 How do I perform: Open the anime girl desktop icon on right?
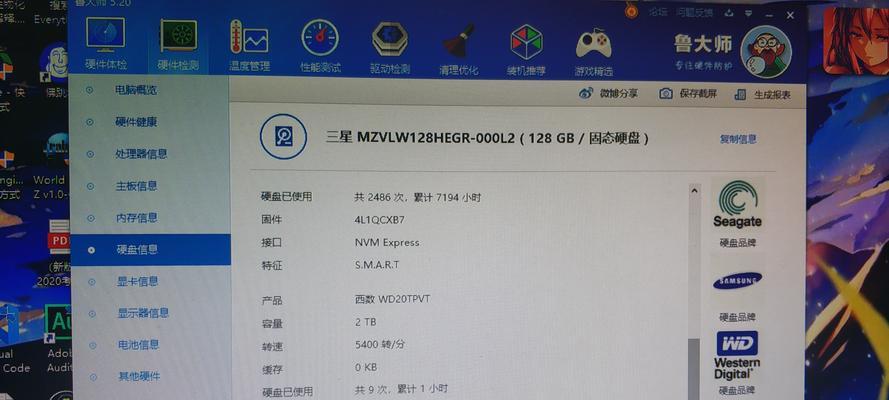click(x=856, y=40)
